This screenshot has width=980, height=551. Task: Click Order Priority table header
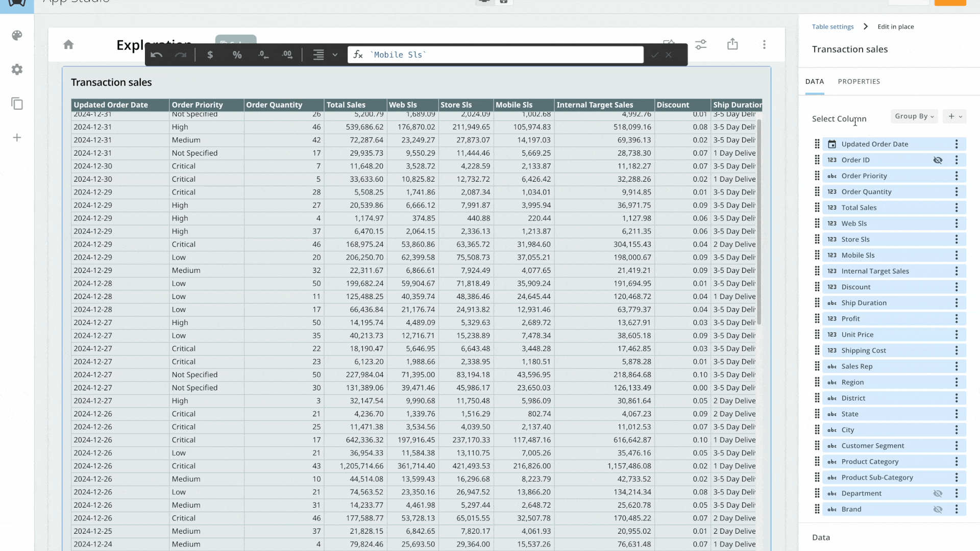tap(207, 105)
